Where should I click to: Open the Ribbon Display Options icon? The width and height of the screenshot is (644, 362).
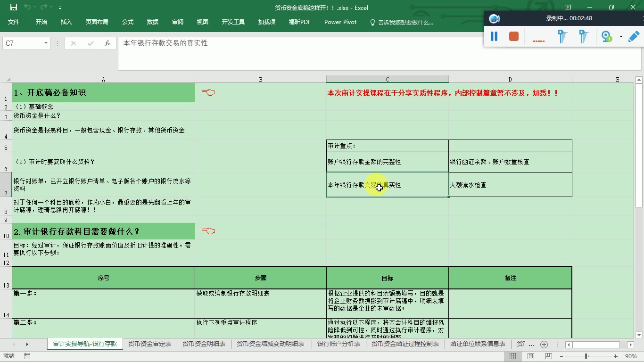[x=568, y=8]
